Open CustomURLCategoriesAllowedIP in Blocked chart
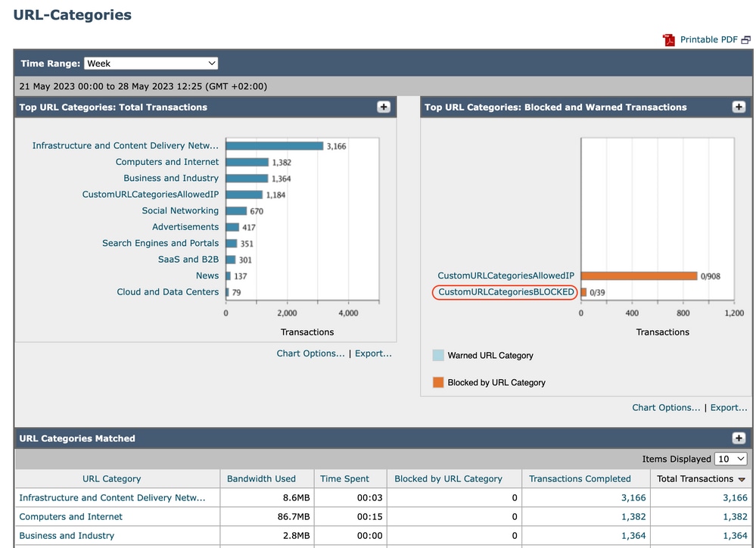Image resolution: width=756 pixels, height=548 pixels. 506,276
